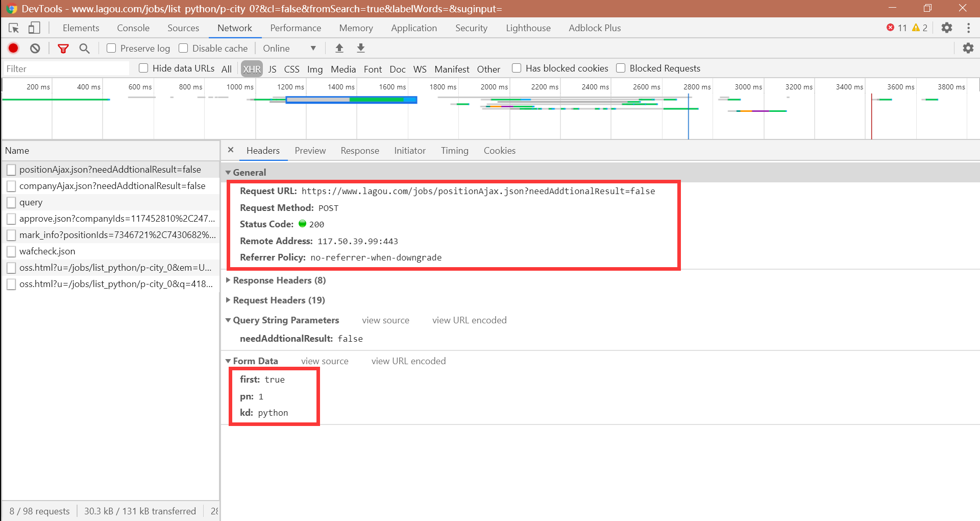Filter requests by All types
The image size is (980, 521).
pos(227,69)
